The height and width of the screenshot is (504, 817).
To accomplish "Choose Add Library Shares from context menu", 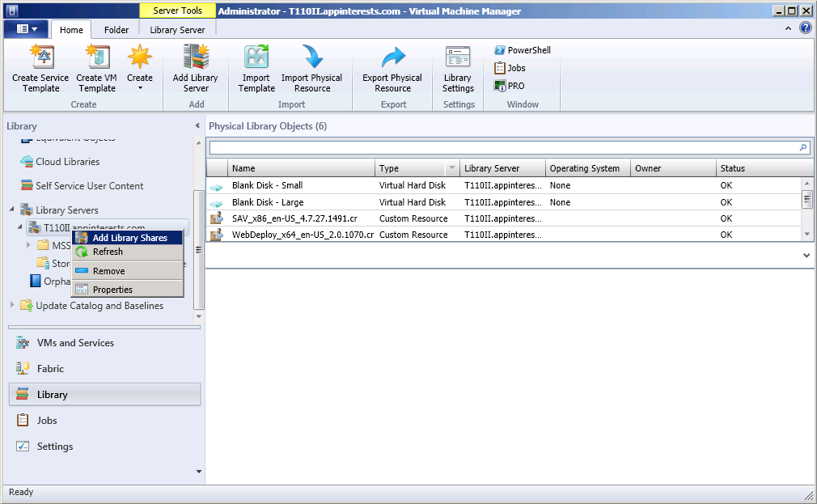I will [129, 238].
